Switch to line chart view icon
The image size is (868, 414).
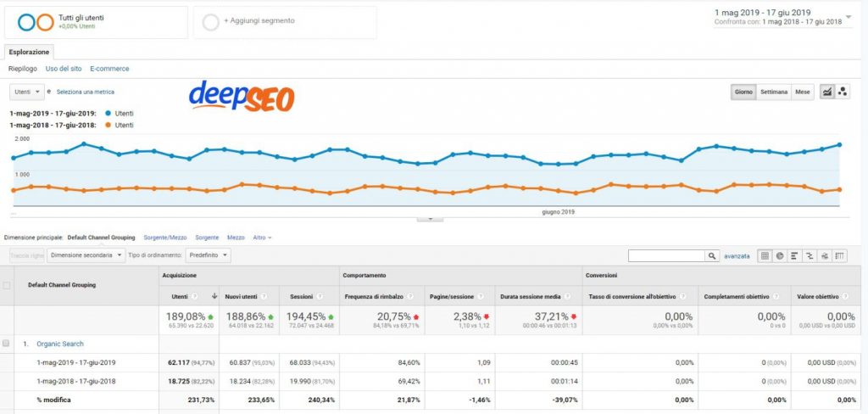click(826, 92)
